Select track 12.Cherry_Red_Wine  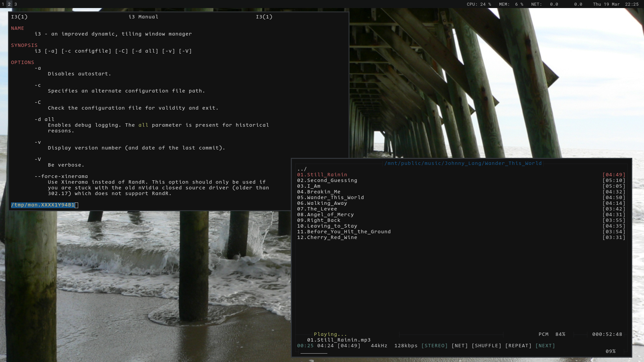coord(327,237)
